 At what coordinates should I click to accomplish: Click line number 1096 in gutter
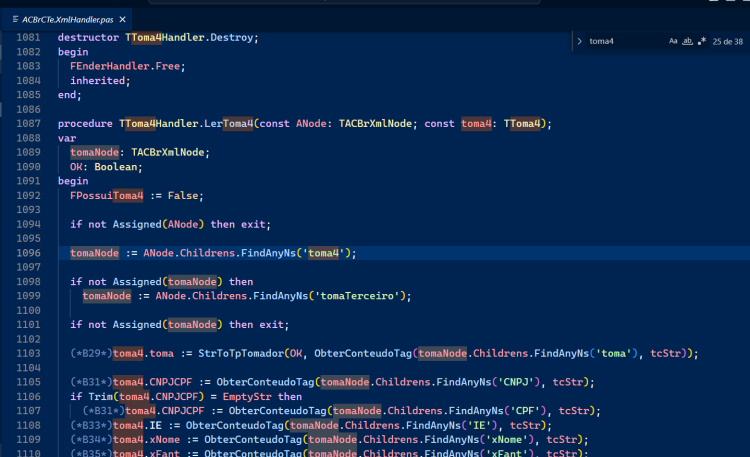pos(28,253)
